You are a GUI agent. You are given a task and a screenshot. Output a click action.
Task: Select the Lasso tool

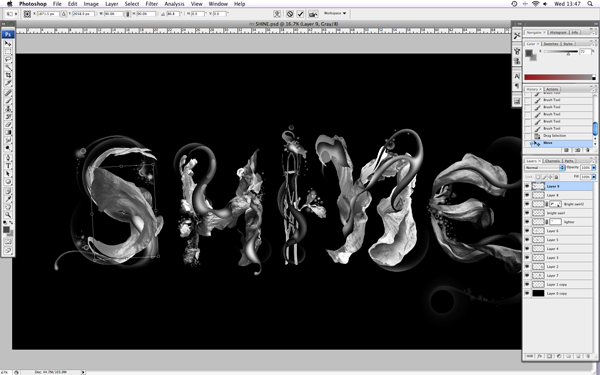(8, 60)
